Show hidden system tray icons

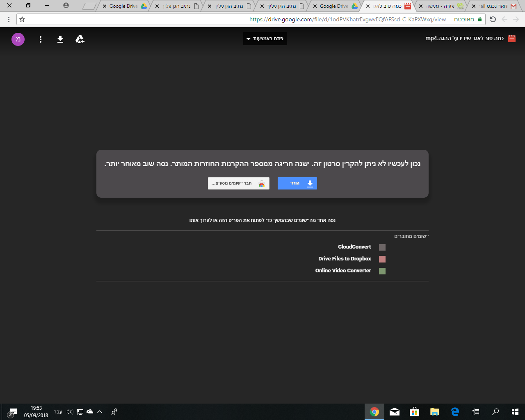coord(100,412)
